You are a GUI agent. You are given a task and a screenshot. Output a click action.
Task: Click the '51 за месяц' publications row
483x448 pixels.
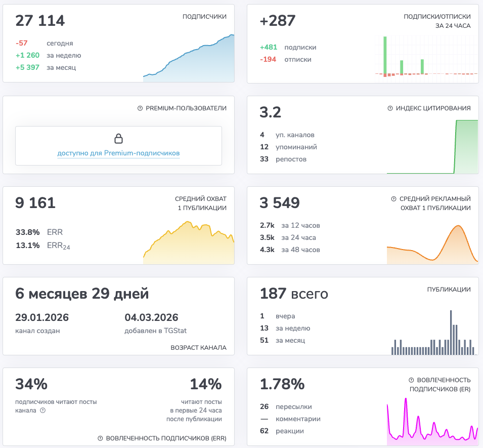283,340
